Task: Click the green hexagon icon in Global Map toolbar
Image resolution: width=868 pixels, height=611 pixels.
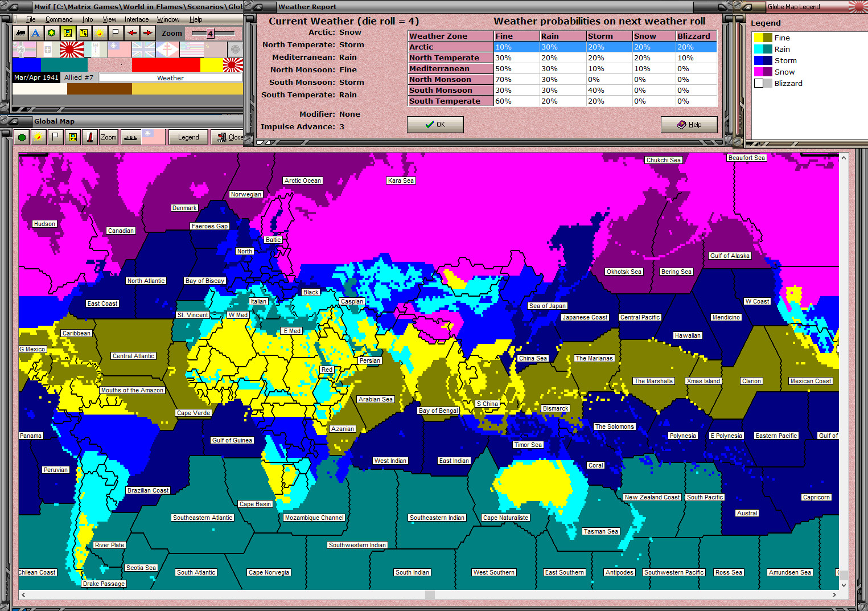Action: (x=22, y=137)
